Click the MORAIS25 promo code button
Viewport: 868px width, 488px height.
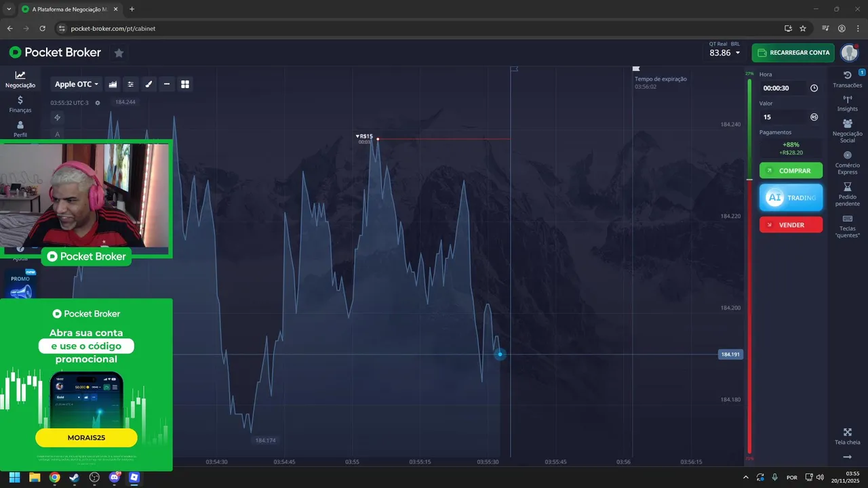pyautogui.click(x=86, y=437)
